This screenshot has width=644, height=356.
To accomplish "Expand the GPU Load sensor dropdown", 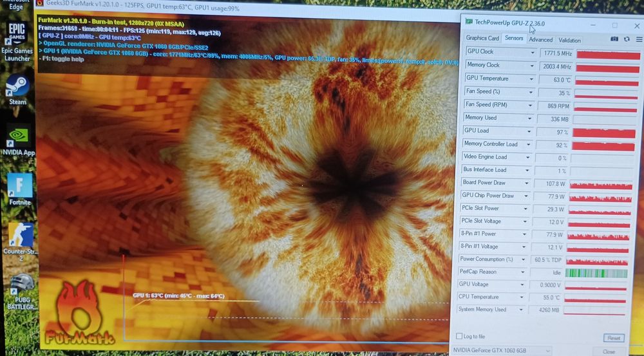I will click(x=529, y=131).
